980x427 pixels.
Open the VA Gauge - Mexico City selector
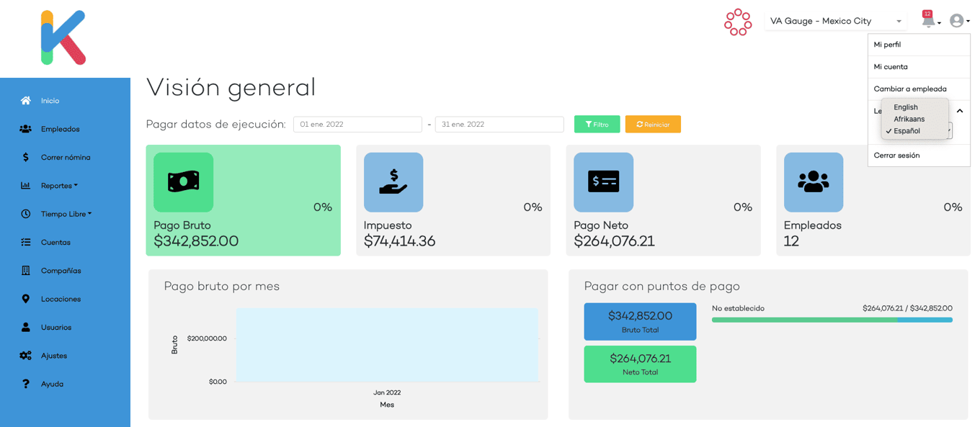pyautogui.click(x=836, y=21)
